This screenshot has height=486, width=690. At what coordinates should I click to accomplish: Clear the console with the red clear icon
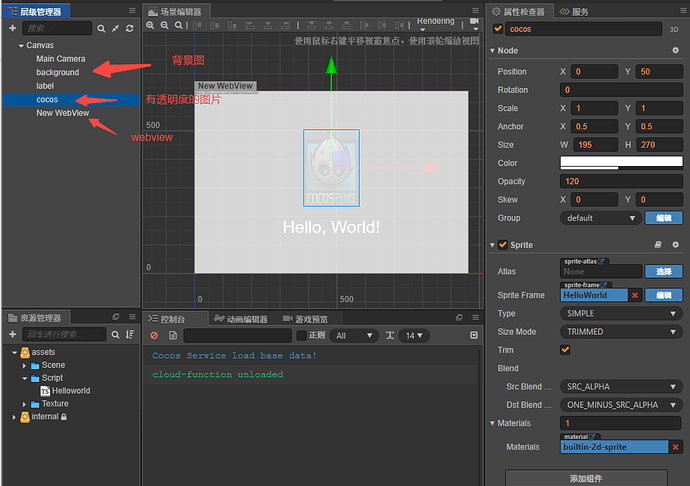coord(154,336)
